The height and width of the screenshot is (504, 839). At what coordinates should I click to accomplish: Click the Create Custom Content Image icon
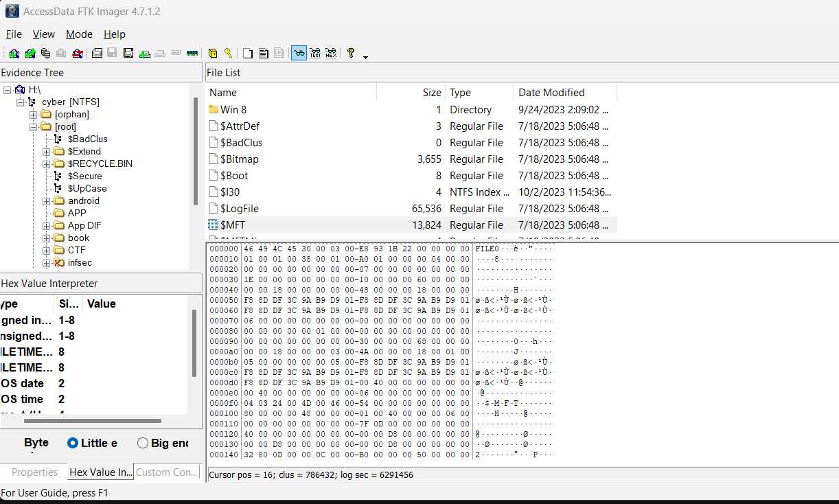pos(161,54)
